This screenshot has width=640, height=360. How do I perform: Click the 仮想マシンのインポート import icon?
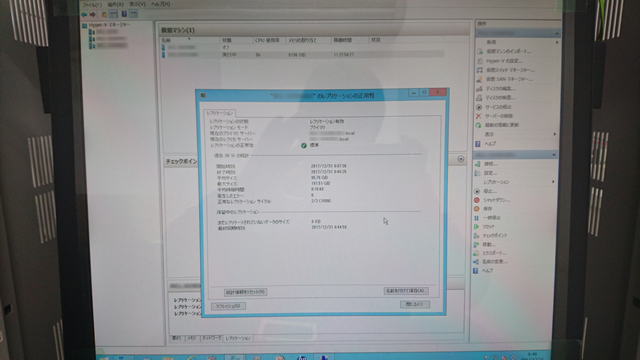[x=480, y=51]
